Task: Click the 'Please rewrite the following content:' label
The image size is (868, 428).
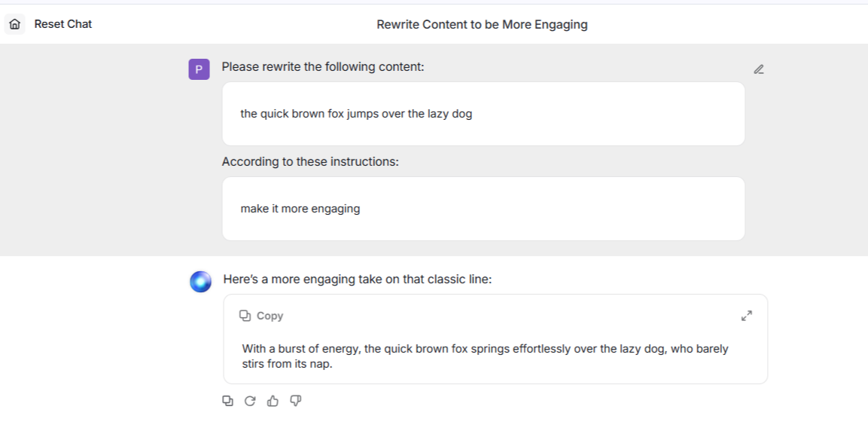Action: [x=323, y=67]
